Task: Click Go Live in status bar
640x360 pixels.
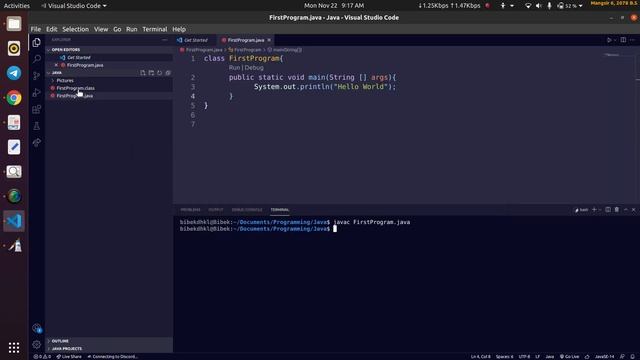Action: pos(569,357)
